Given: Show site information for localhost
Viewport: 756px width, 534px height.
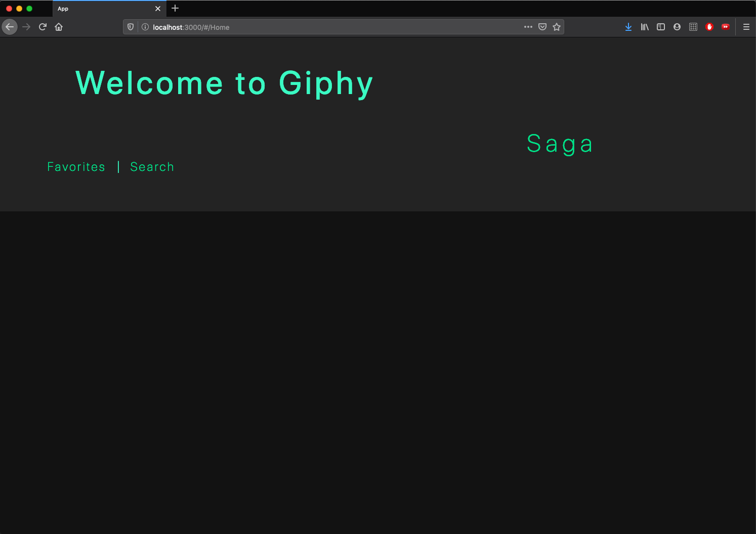Looking at the screenshot, I should 145,27.
